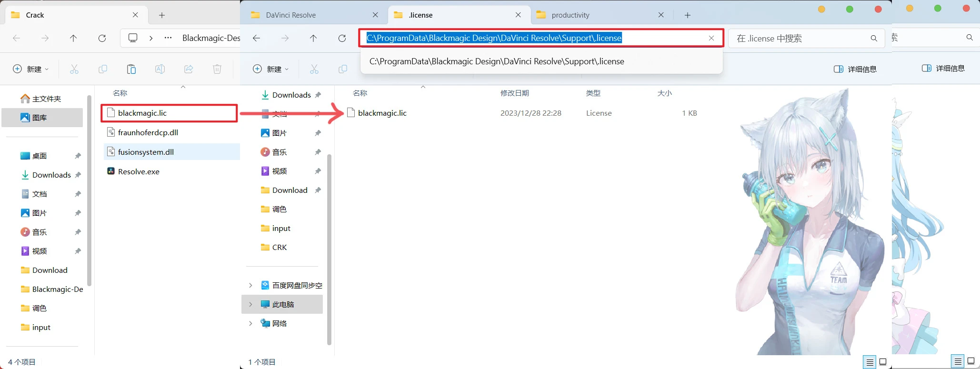Viewport: 980px width, 369px height.
Task: Click the Crack window sidebar scrollbar
Action: point(89,190)
